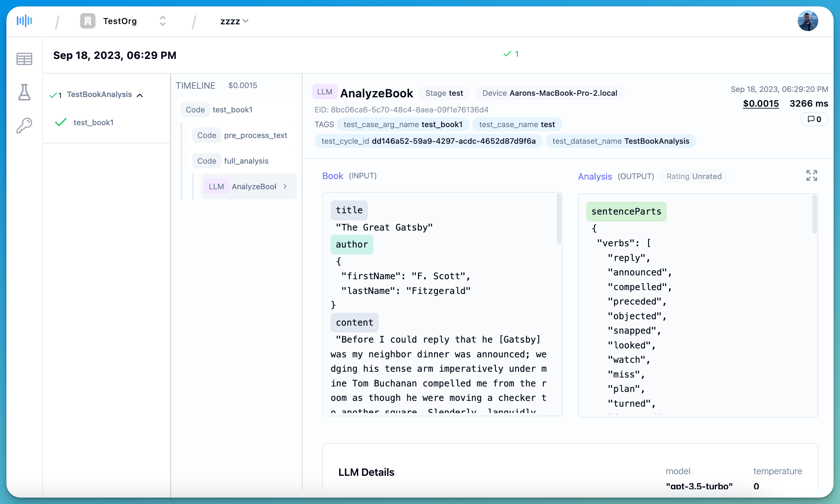Viewport: 840px width, 504px height.
Task: Open the table view sidebar icon
Action: [24, 59]
